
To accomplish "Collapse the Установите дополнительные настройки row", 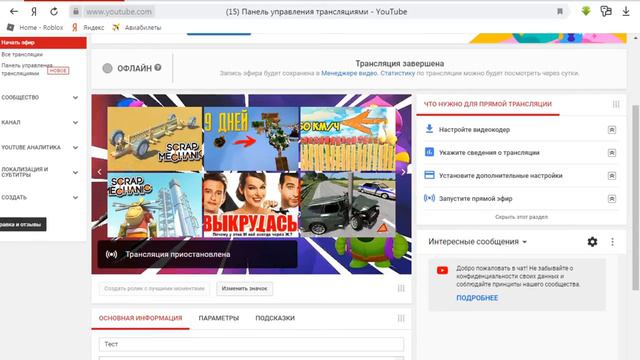I will coord(611,176).
